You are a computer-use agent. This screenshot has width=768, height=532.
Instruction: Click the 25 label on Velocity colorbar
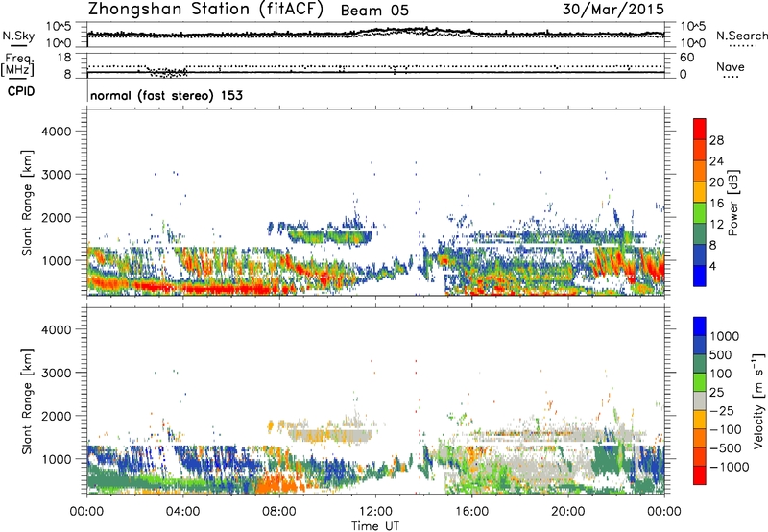coord(716,393)
